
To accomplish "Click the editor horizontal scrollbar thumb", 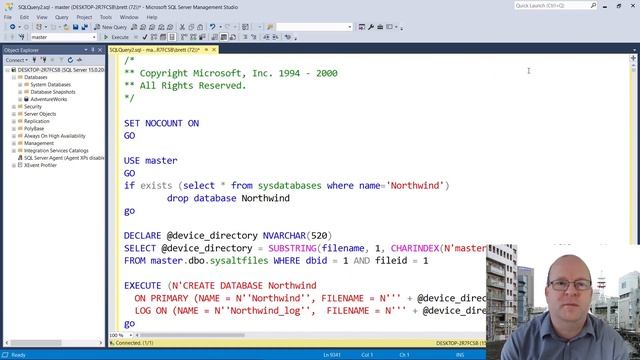I will click(193, 335).
